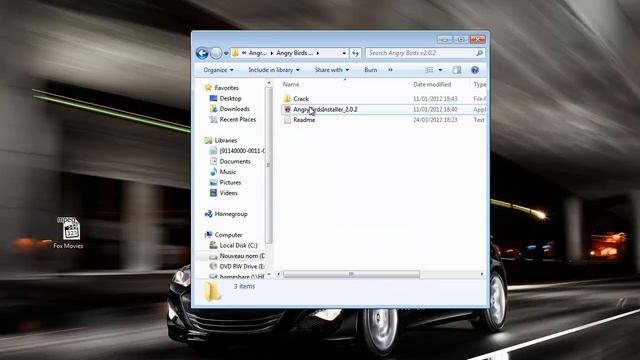Open Local Disk (C:)
This screenshot has height=360, width=640.
coord(238,246)
